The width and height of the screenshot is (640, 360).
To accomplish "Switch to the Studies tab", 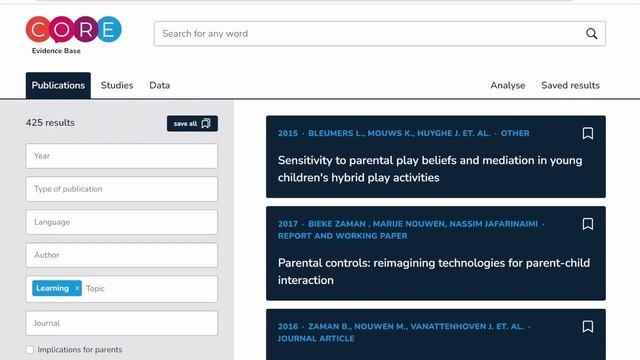I will (117, 85).
